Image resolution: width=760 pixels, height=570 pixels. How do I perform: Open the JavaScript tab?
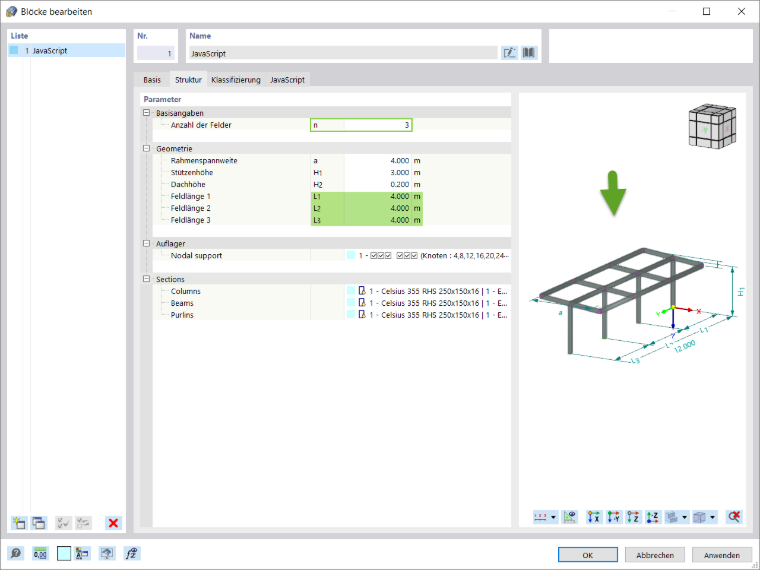click(x=287, y=79)
